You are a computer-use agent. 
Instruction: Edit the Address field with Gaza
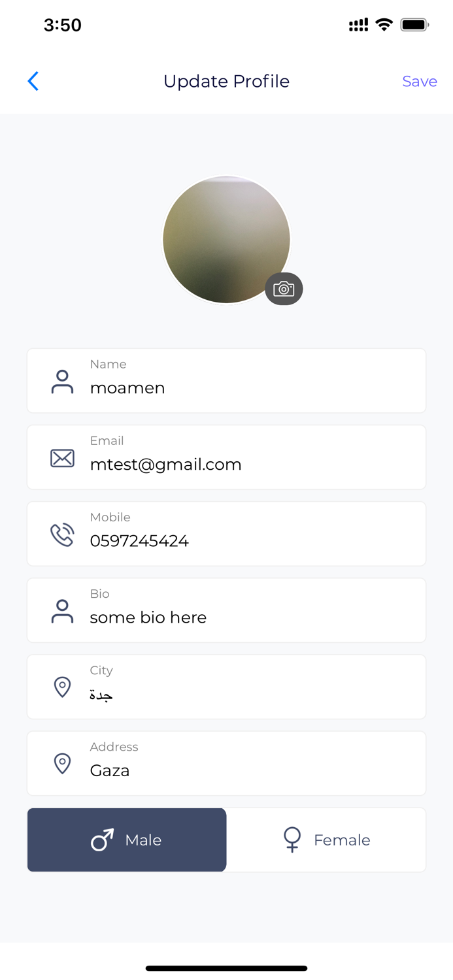coord(226,764)
